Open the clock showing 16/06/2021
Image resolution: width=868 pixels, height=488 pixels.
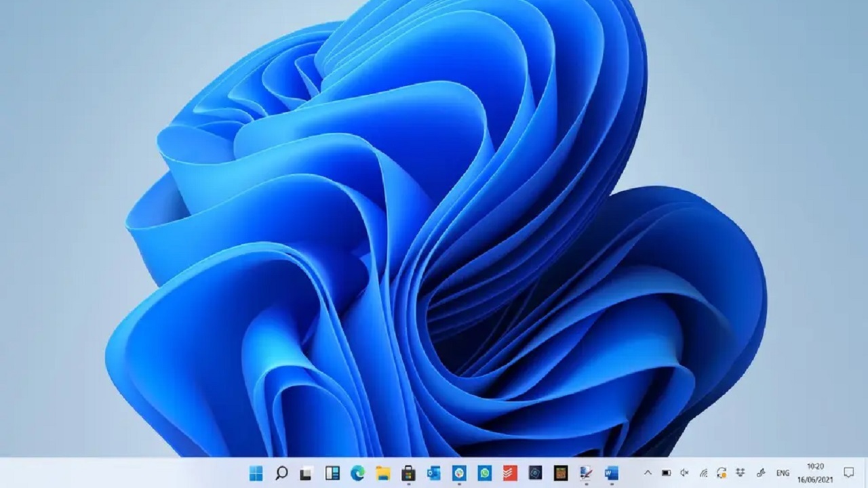pyautogui.click(x=815, y=473)
